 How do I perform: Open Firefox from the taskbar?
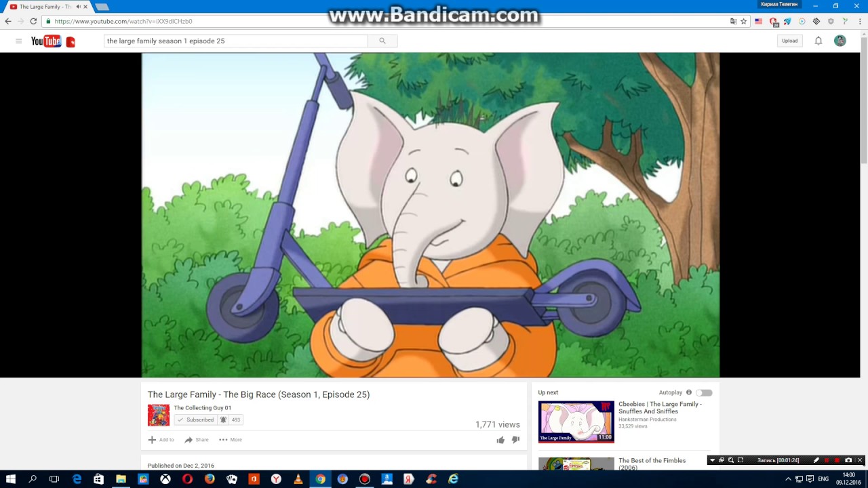(210, 479)
